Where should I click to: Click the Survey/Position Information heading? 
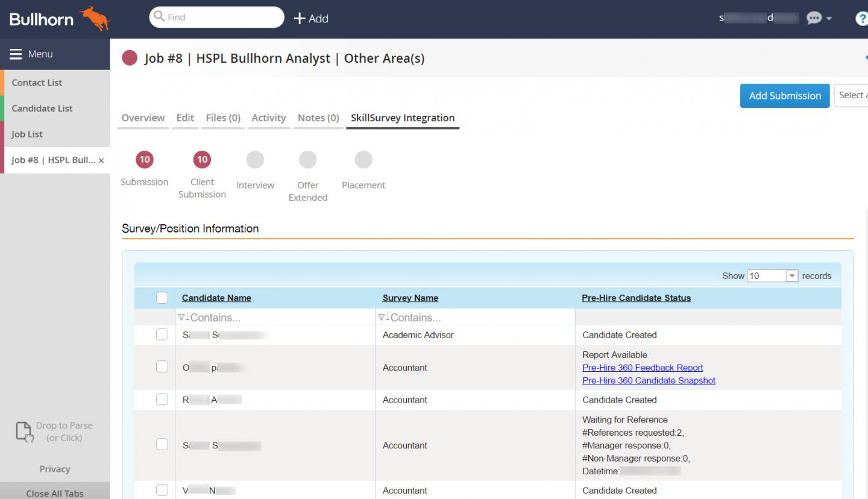coord(190,228)
